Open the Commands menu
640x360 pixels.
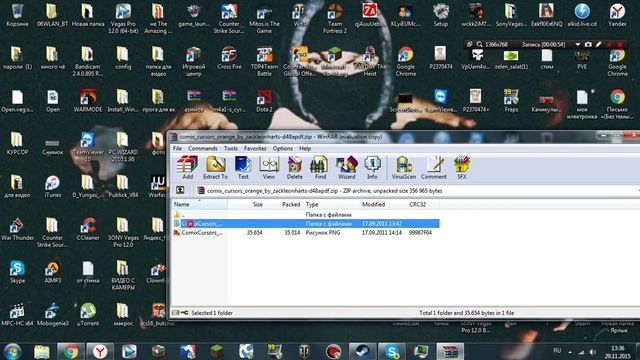(202, 149)
